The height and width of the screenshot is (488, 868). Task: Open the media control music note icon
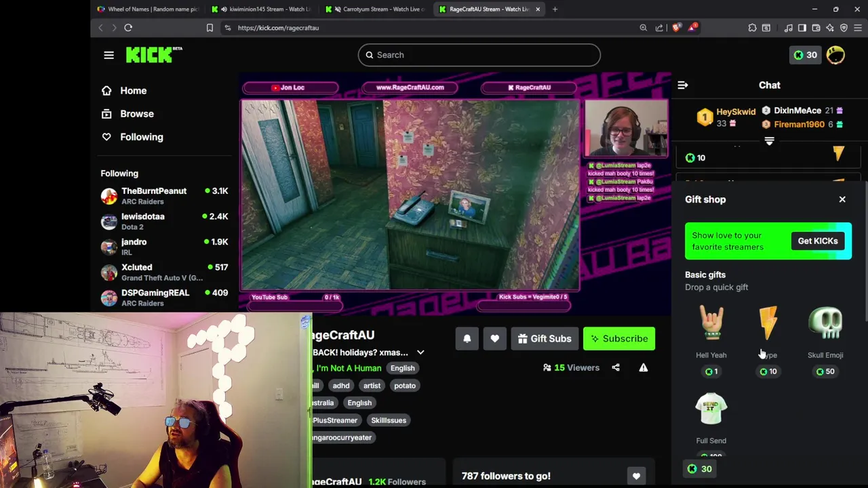point(788,28)
